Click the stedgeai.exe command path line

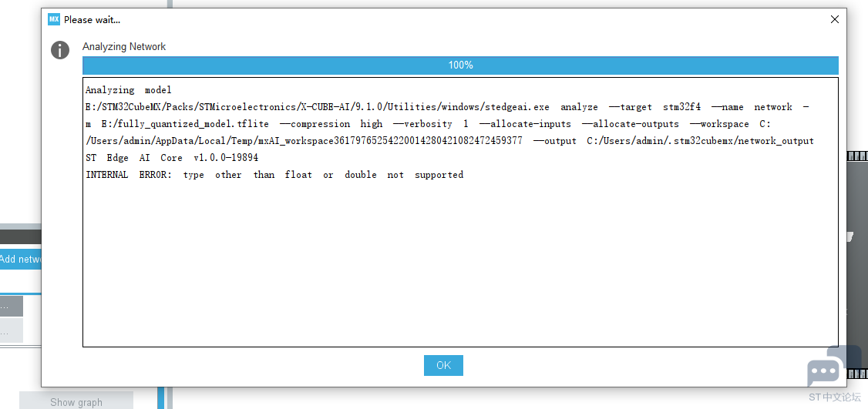pyautogui.click(x=447, y=107)
